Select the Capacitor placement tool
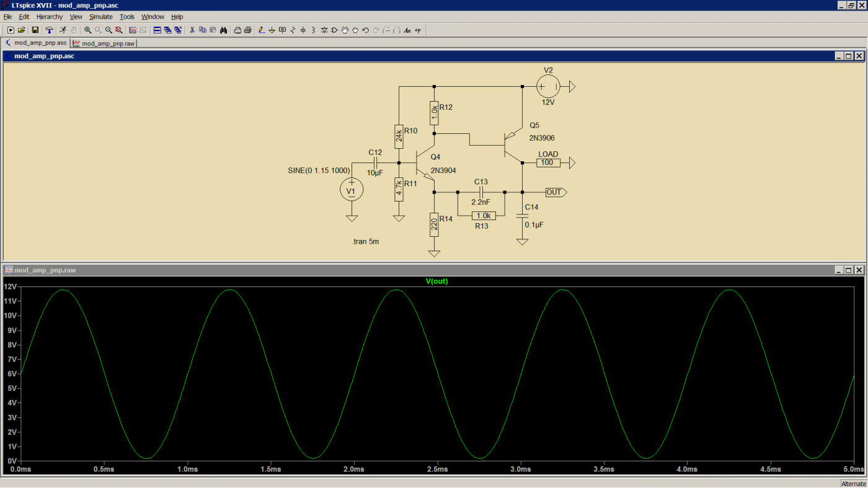 click(x=303, y=30)
